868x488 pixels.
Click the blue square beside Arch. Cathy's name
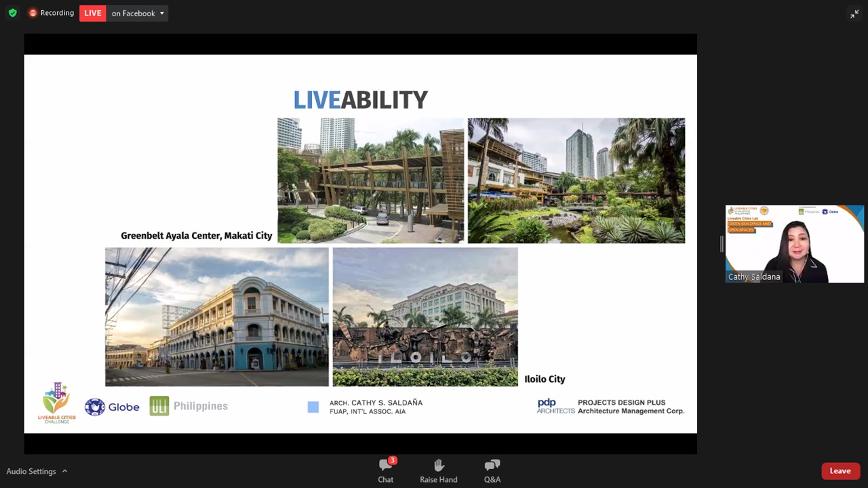point(313,407)
